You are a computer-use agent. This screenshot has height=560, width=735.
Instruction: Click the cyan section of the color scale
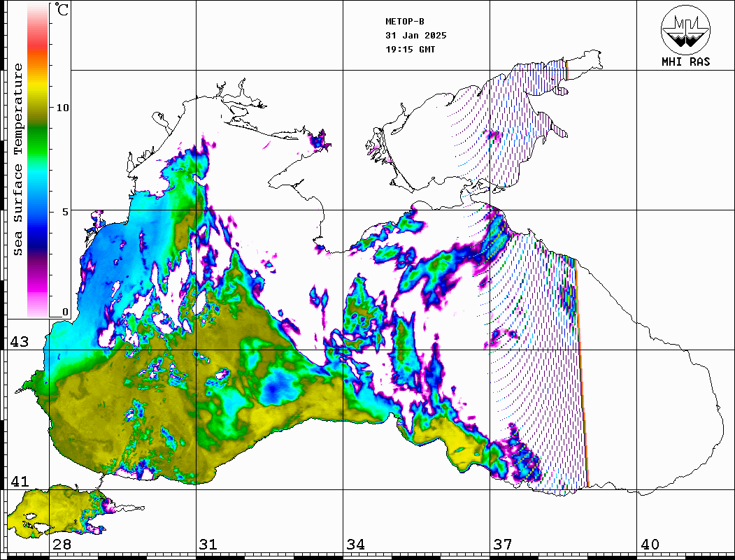click(38, 175)
